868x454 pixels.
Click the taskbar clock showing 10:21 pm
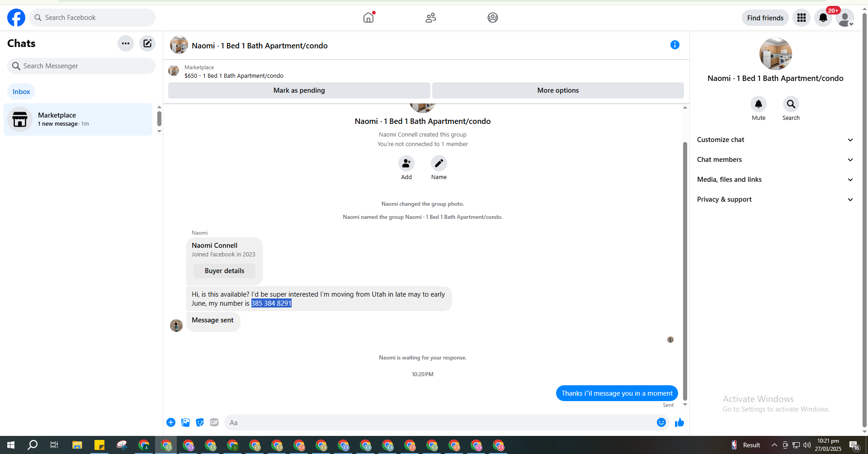828,445
